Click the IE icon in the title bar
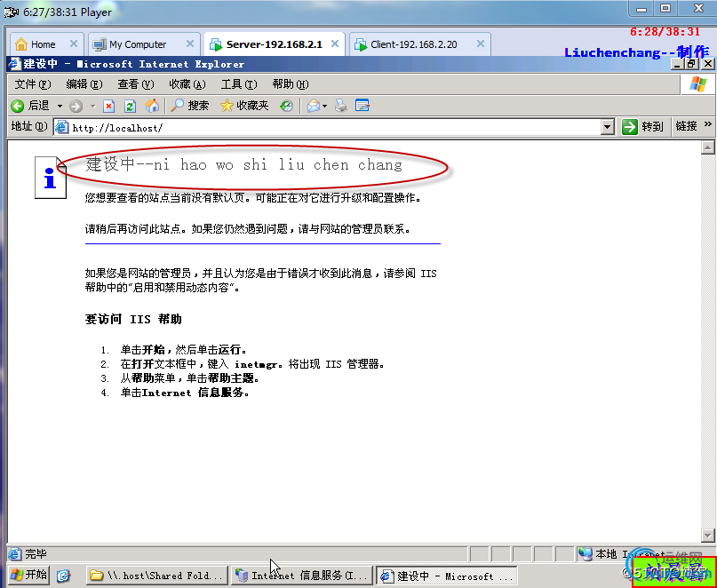 [x=15, y=64]
